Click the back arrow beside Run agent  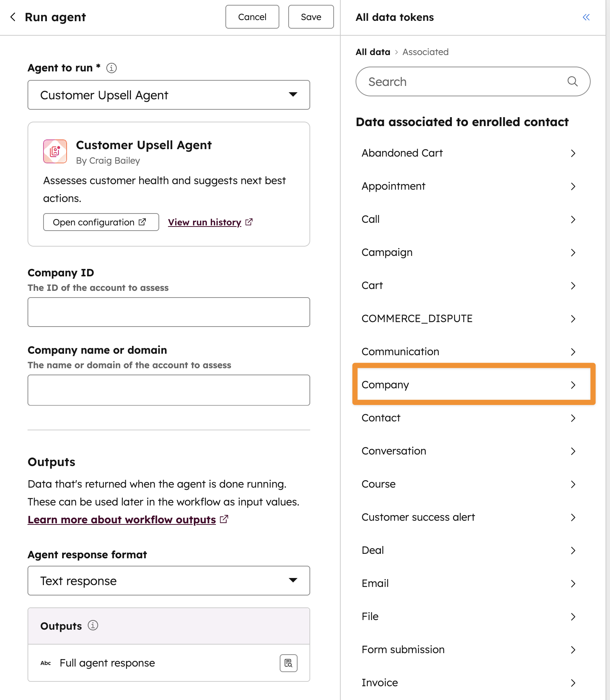pyautogui.click(x=13, y=17)
